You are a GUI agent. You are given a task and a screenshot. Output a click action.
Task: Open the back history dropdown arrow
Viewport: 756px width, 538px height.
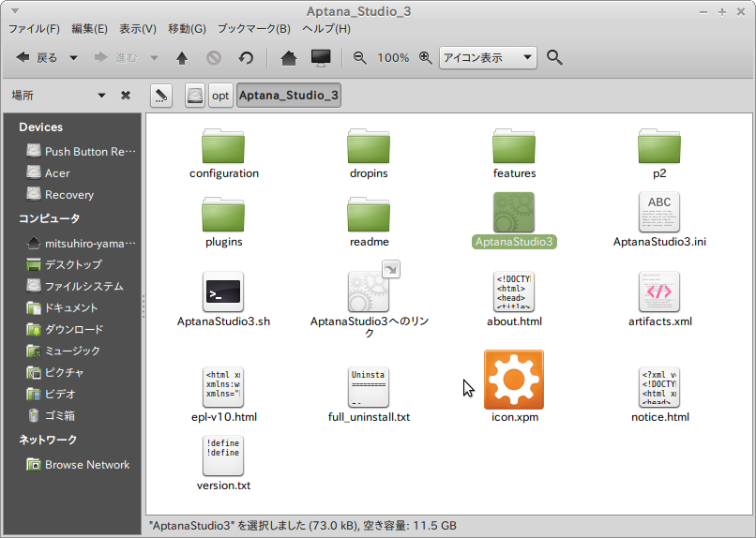click(73, 58)
